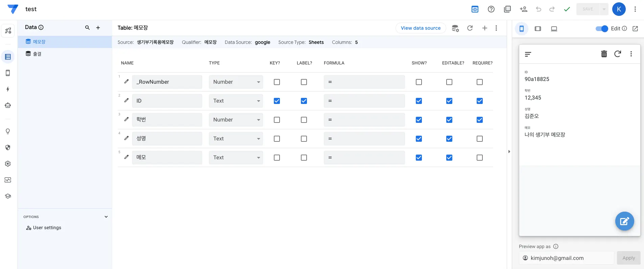644x269 pixels.
Task: Open User settings in options
Action: [x=47, y=228]
